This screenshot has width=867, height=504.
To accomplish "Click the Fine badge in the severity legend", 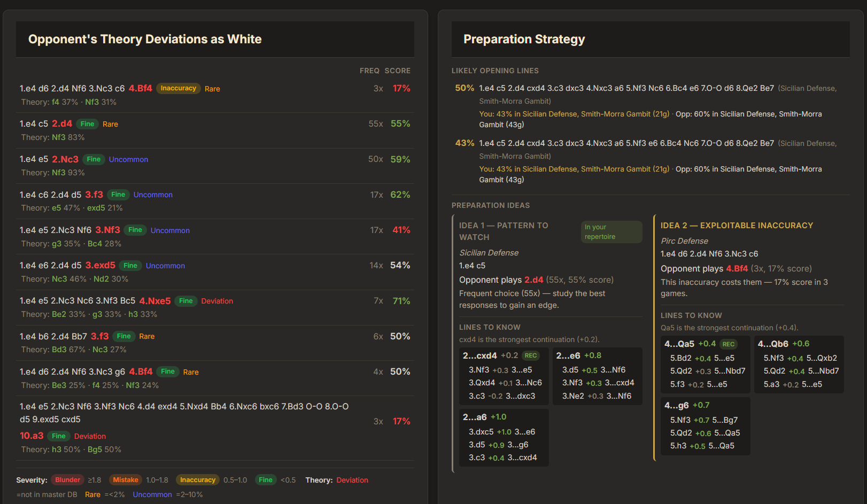I will (x=266, y=480).
